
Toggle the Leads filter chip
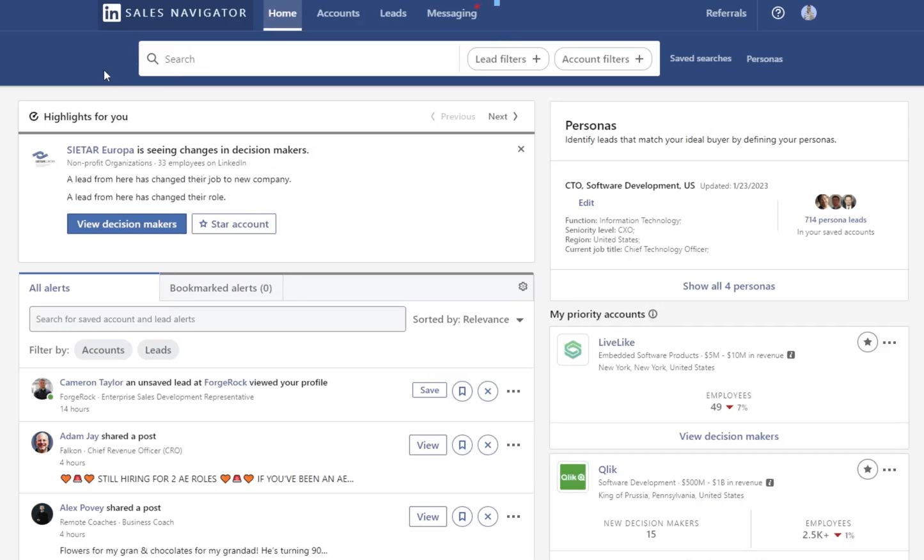pos(158,350)
